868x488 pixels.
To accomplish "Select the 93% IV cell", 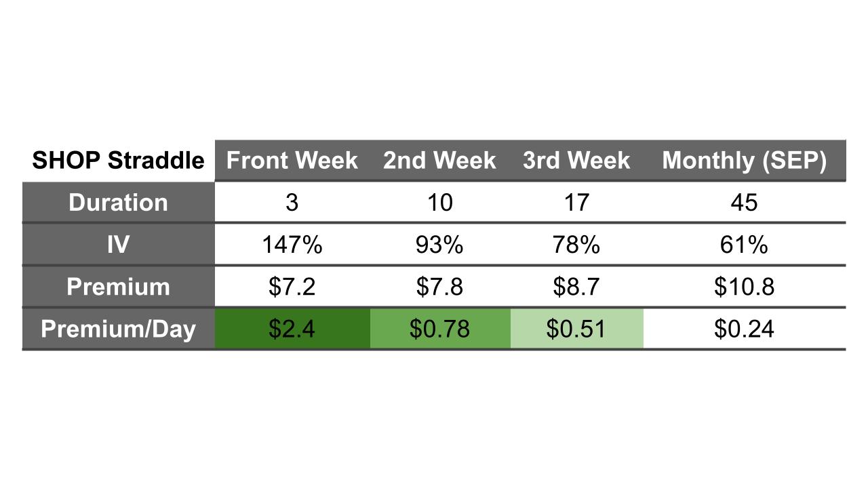I will pos(439,245).
